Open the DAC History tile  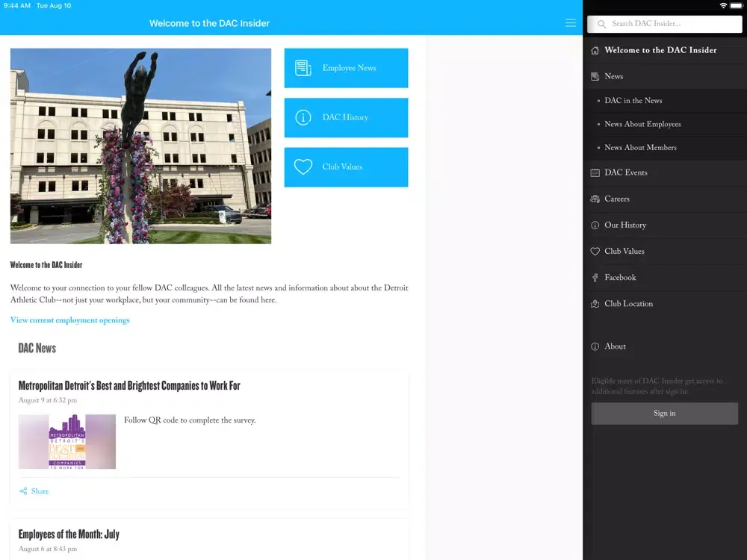pos(346,118)
